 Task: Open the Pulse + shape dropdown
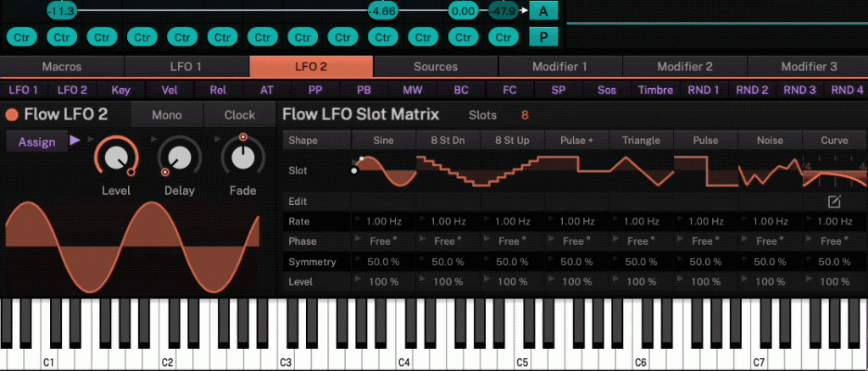click(577, 140)
